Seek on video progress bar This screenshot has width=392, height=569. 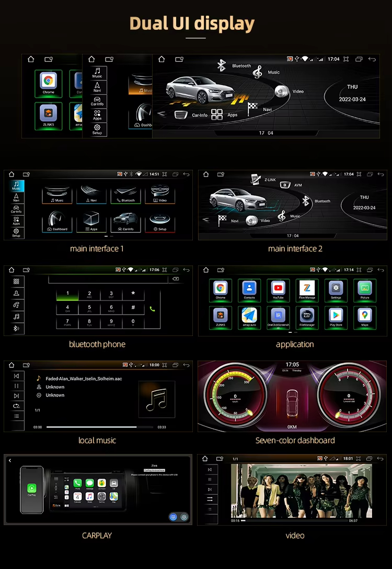click(294, 520)
